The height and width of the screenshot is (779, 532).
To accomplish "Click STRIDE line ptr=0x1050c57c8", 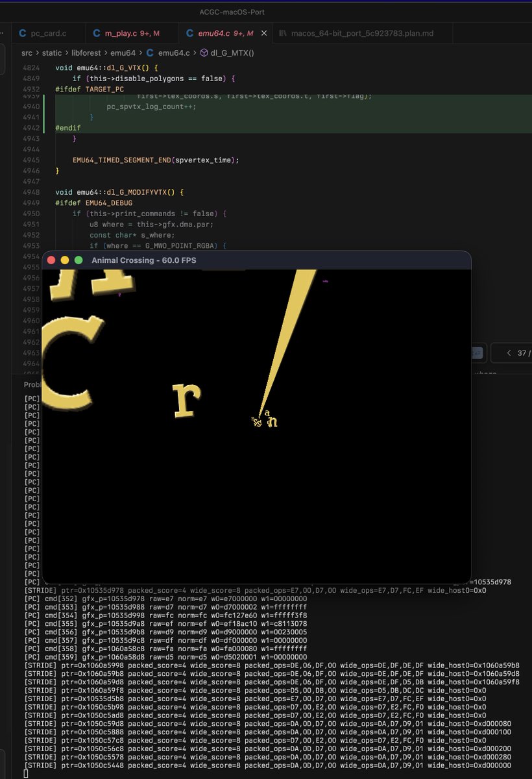I will [254, 741].
